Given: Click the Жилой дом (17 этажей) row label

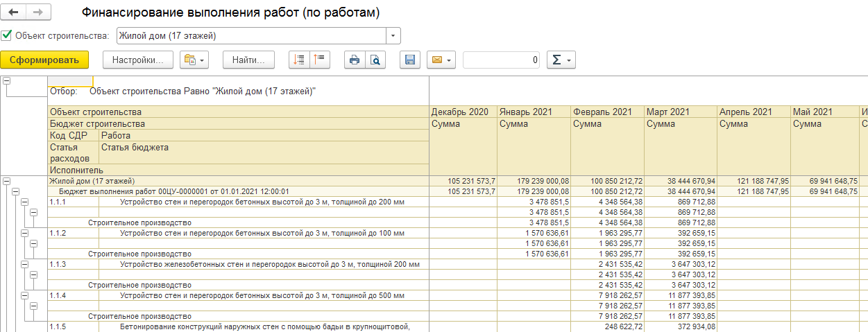Looking at the screenshot, I should 92,181.
